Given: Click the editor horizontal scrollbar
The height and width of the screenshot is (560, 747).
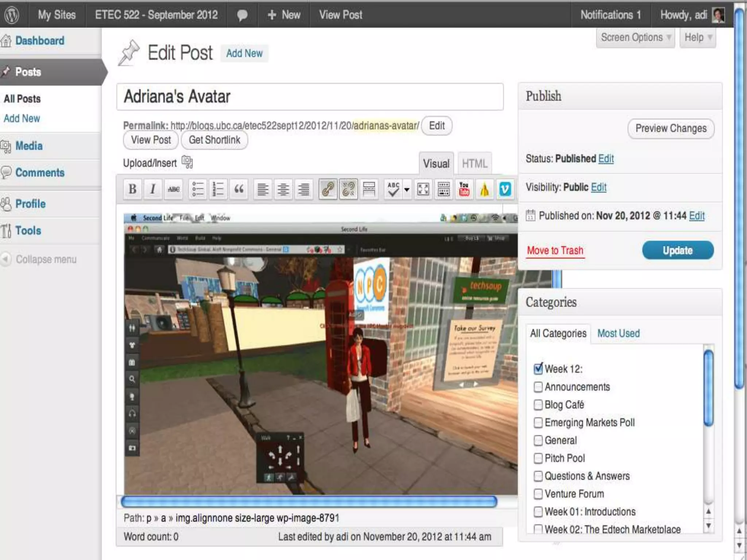Looking at the screenshot, I should (x=309, y=502).
